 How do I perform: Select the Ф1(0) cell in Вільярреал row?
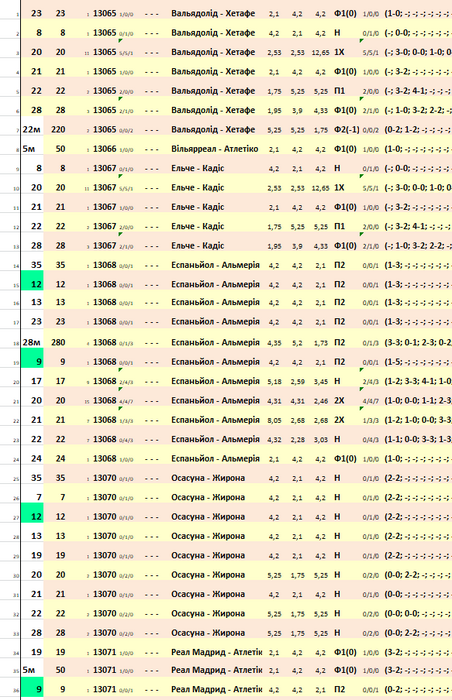345,149
